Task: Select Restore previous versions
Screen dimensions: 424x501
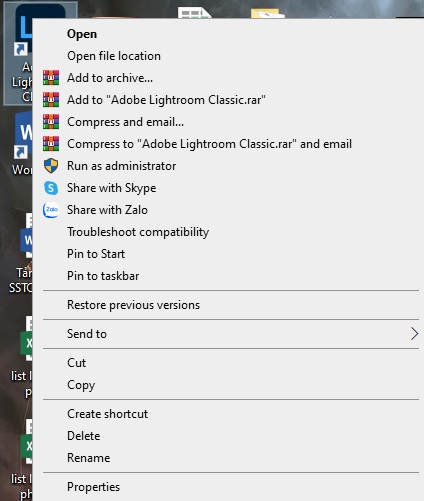Action: coord(133,305)
